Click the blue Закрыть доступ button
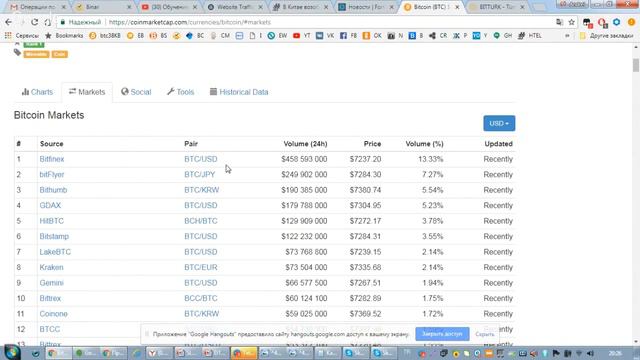Screen dimensions: 640x360 tap(442, 334)
